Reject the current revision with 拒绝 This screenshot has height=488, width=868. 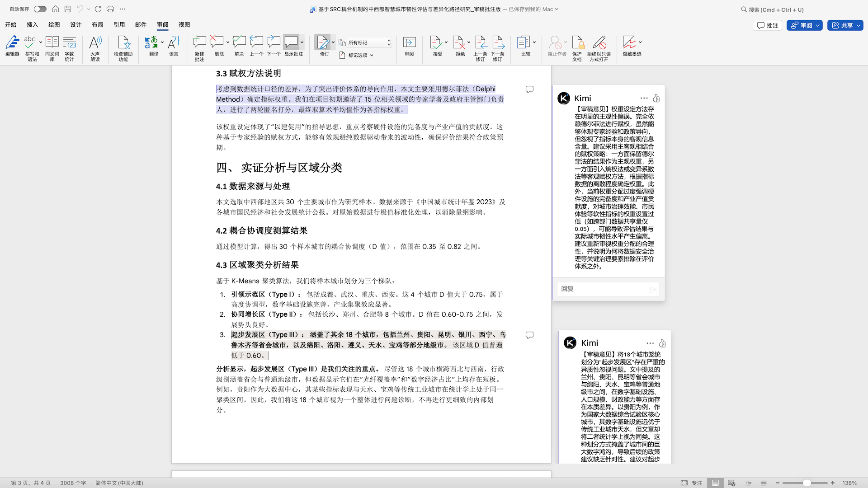point(459,45)
